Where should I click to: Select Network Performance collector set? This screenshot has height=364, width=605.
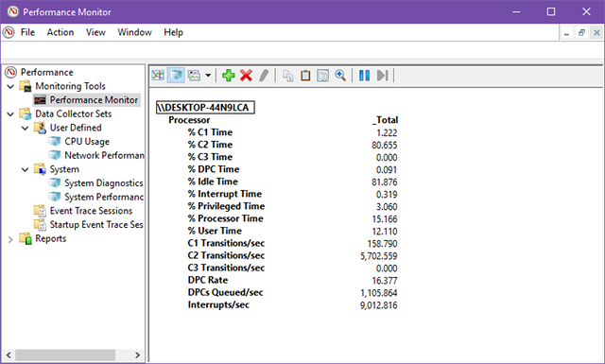(x=104, y=156)
